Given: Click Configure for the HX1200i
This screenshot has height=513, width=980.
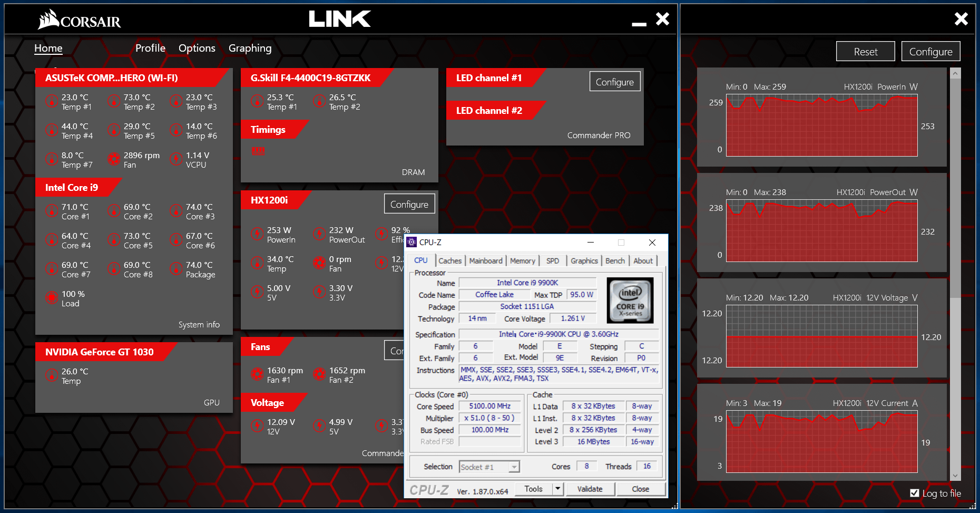Looking at the screenshot, I should [409, 204].
